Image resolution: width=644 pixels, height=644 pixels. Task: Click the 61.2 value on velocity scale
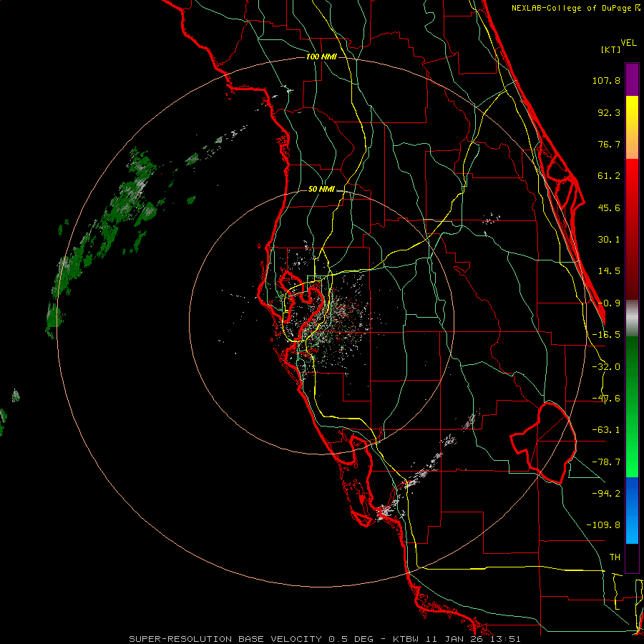click(609, 176)
